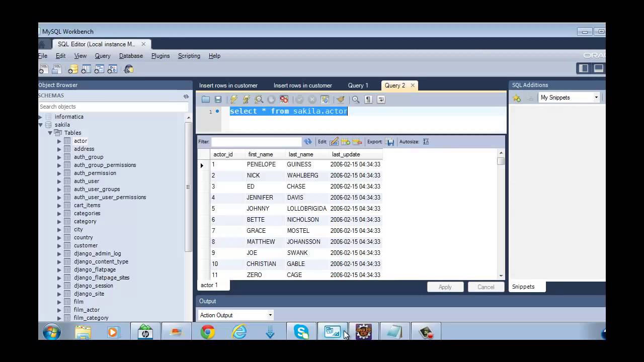The image size is (644, 362).
Task: Open the File menu
Action: pos(43,56)
